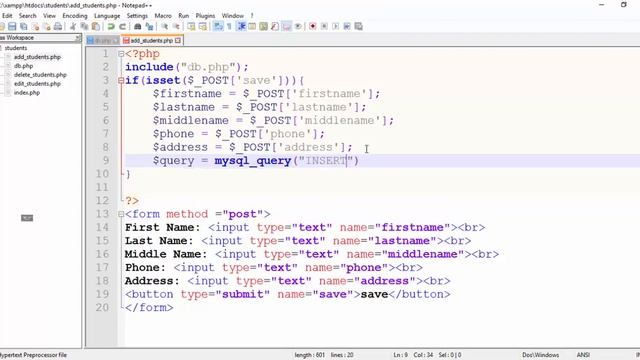Switch to the db.php editor tab
Screen dimensions: 640x360
click(103, 40)
